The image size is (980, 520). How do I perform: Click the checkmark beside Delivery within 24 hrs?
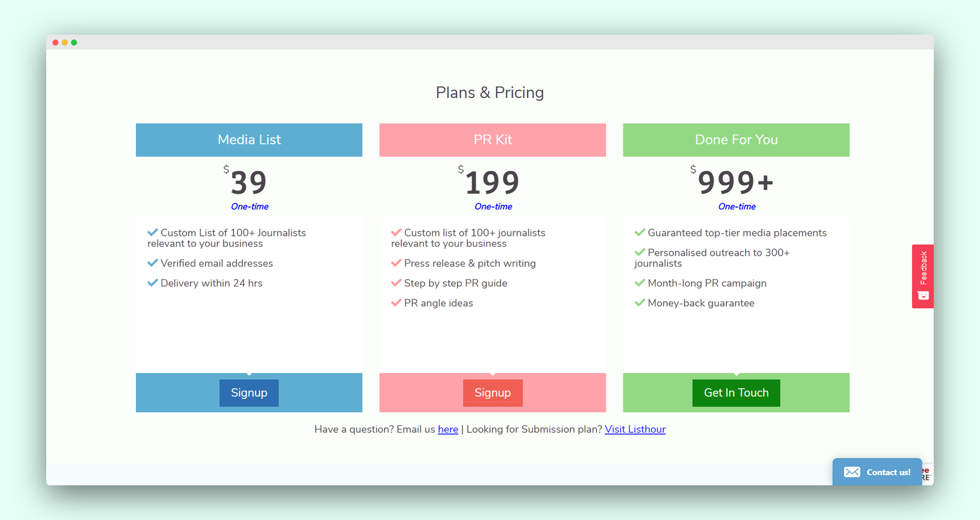pyautogui.click(x=153, y=282)
